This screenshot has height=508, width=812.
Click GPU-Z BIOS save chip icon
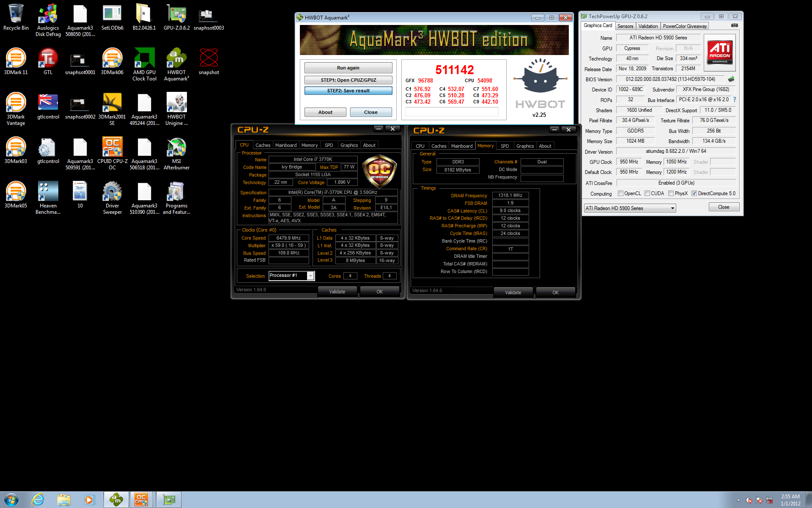click(x=731, y=79)
